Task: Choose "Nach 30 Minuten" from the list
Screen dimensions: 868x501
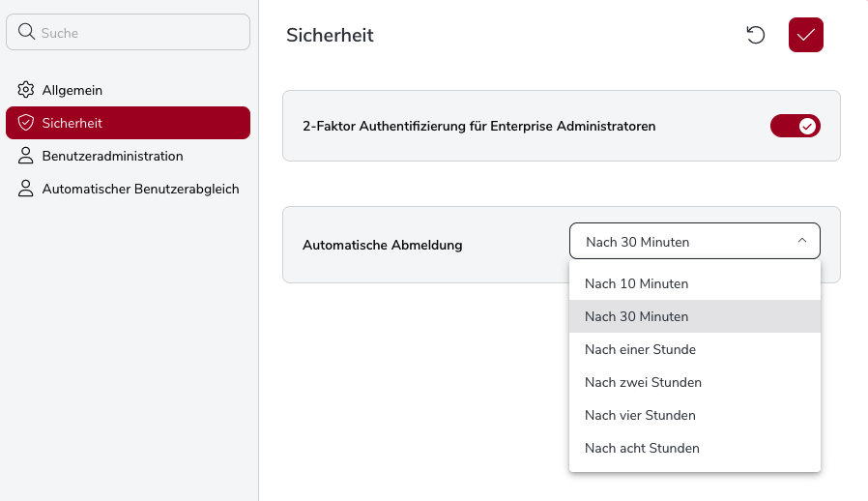Action: (637, 316)
